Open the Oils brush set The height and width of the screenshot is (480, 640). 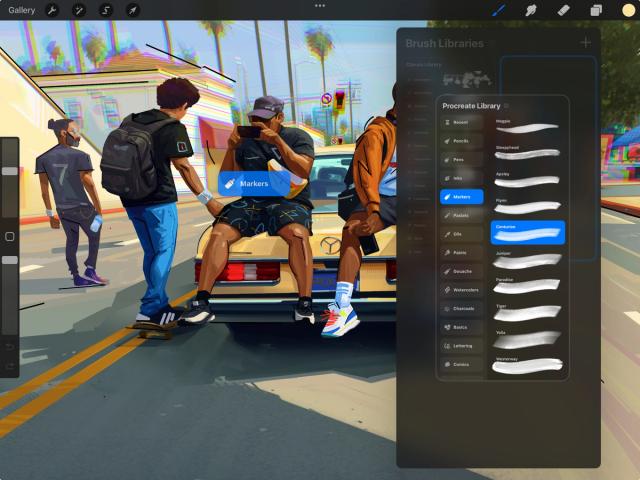pos(462,234)
